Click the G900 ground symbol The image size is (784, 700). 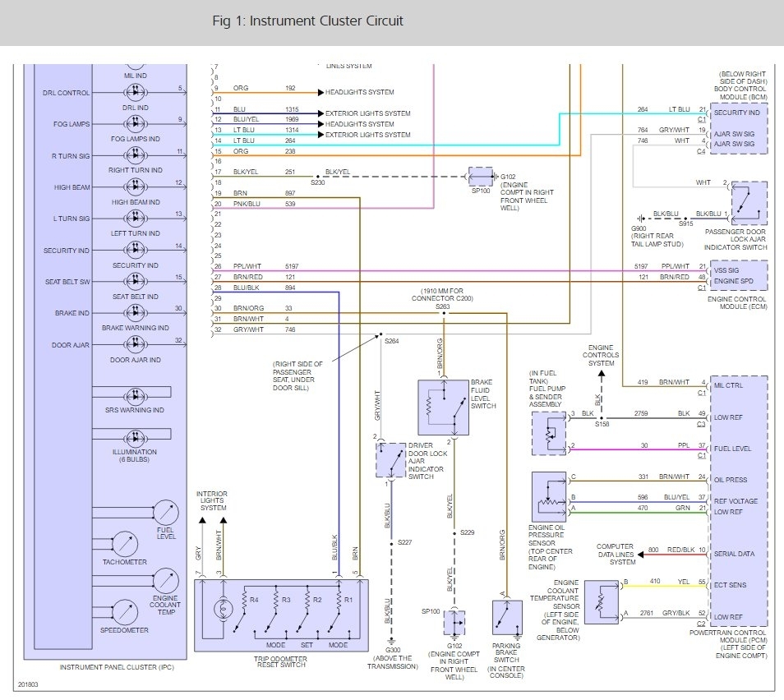640,219
